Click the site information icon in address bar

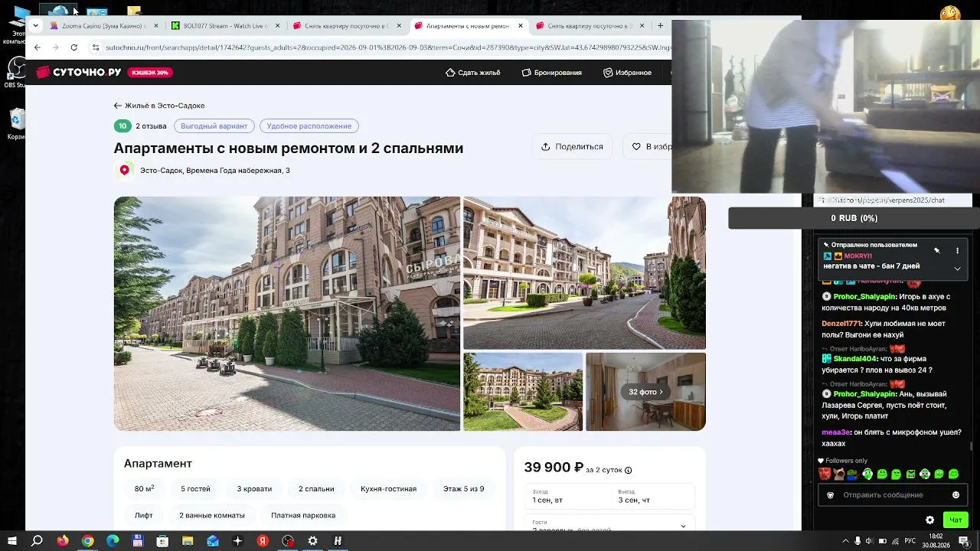(95, 47)
